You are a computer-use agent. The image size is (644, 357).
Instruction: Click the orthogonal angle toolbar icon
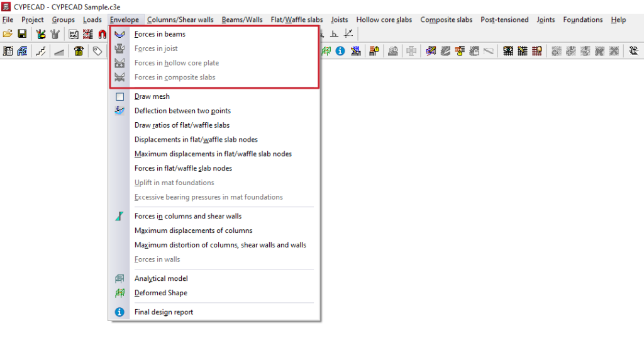335,34
